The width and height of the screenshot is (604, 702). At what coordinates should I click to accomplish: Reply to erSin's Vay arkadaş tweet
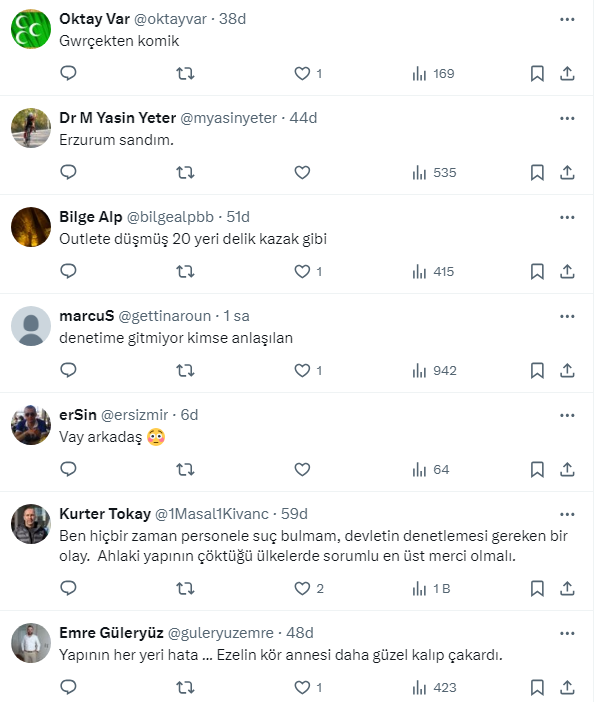click(x=68, y=469)
